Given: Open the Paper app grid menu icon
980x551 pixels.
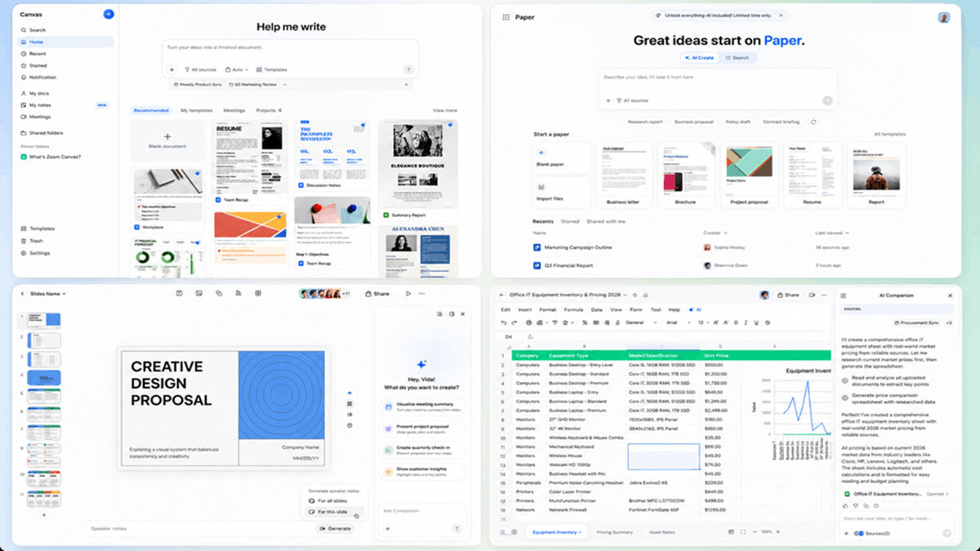Looking at the screenshot, I should click(x=506, y=17).
